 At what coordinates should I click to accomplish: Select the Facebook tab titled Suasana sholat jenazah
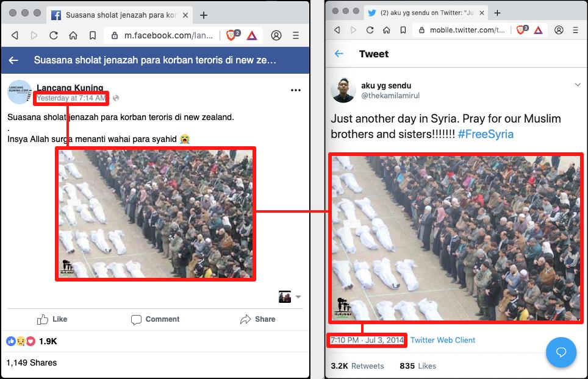click(x=120, y=15)
